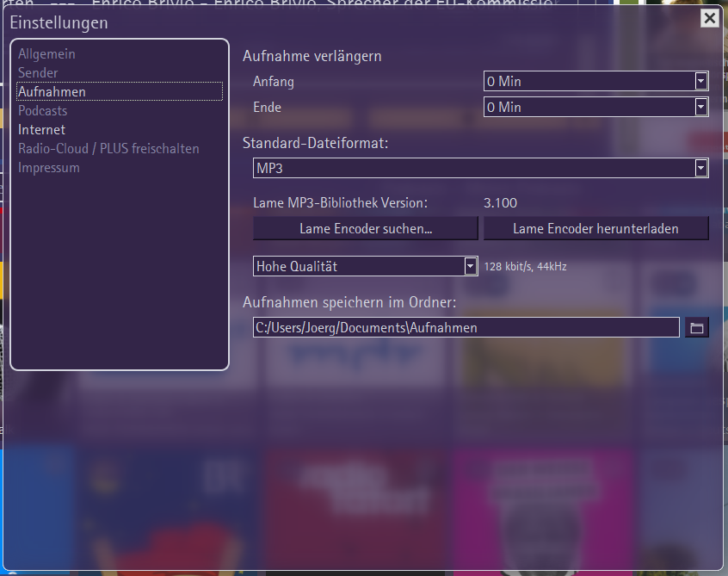Click into the recordings folder path field
The height and width of the screenshot is (576, 728).
(466, 328)
